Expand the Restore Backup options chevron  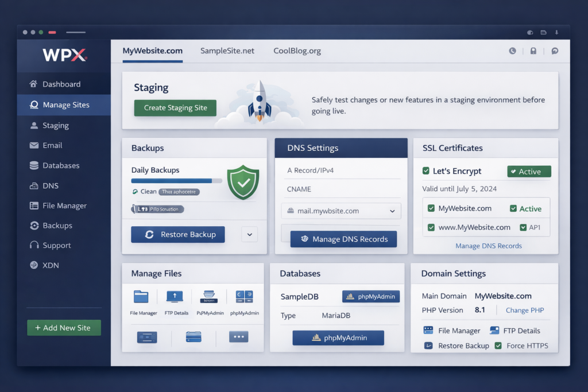click(x=249, y=234)
